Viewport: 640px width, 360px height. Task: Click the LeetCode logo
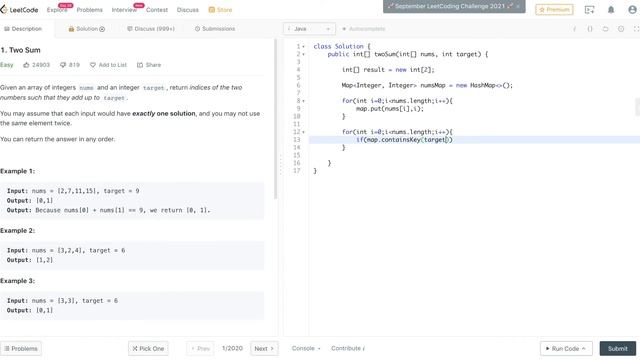(20, 9)
